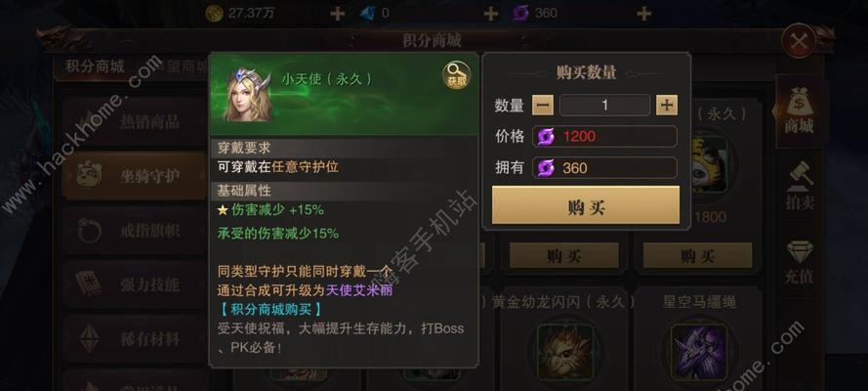Switch to the 积分商城 tab
868x391 pixels.
95,66
